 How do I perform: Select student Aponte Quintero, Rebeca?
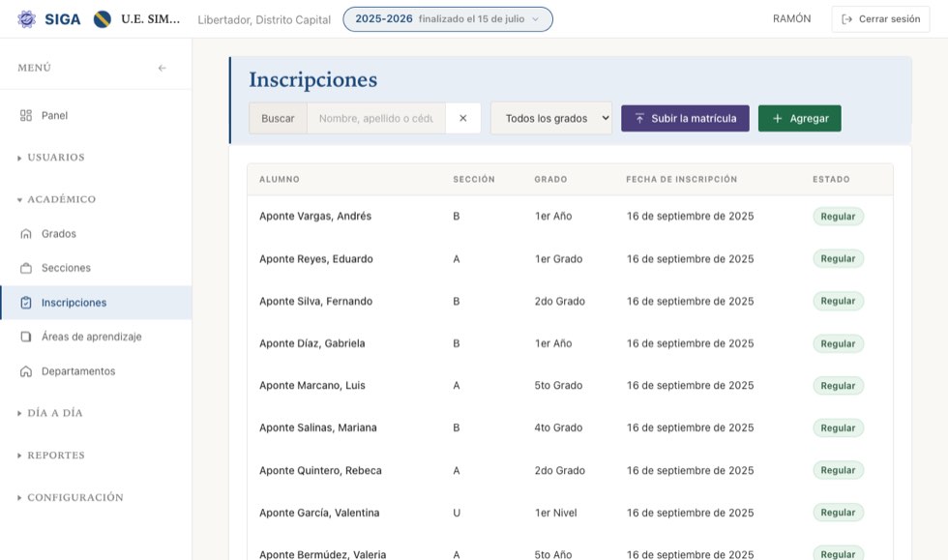tap(320, 470)
